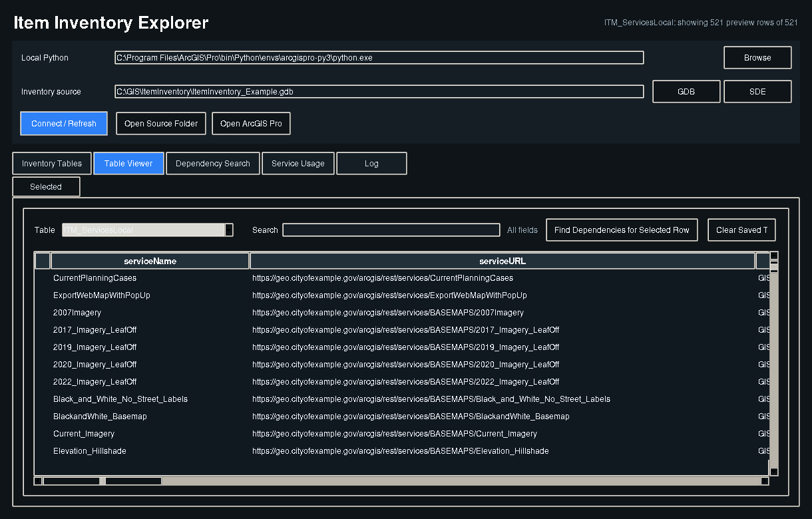
Task: Go to Service Usage tab
Action: (298, 164)
